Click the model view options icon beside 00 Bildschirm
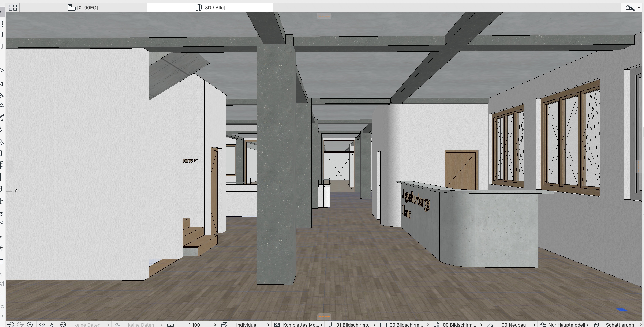 click(x=383, y=324)
